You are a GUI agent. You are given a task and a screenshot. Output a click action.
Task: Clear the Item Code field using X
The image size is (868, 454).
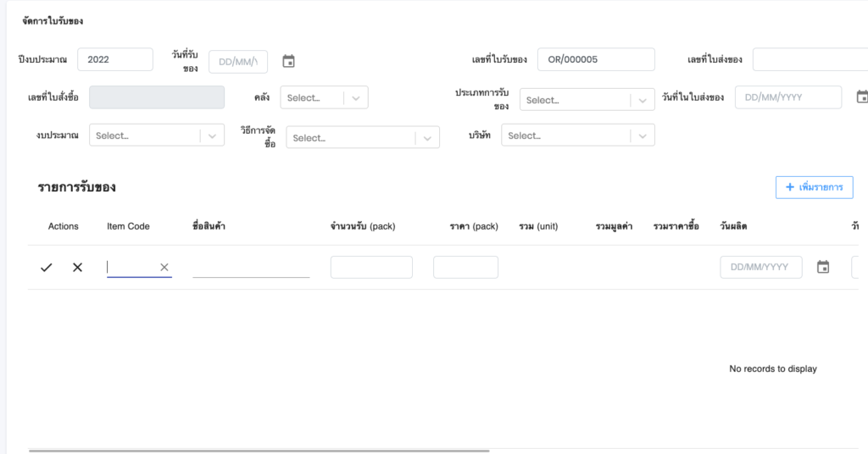pos(164,268)
